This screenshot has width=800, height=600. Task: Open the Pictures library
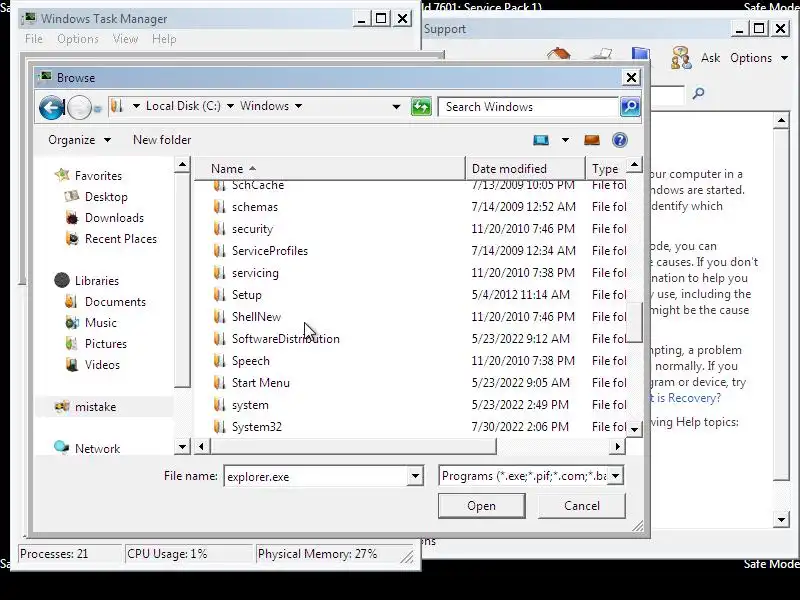pyautogui.click(x=106, y=343)
